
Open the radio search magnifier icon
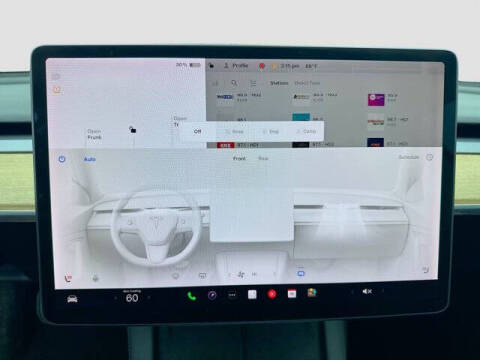(234, 83)
